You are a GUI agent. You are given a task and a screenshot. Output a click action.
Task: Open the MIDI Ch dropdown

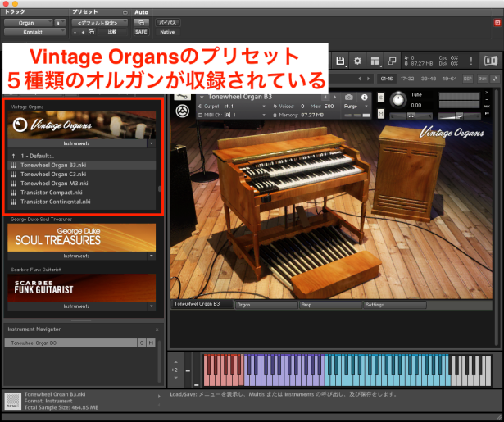click(232, 115)
